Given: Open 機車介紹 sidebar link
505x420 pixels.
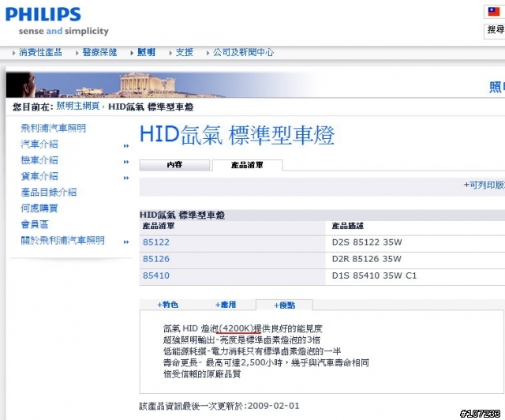Looking at the screenshot, I should [39, 160].
